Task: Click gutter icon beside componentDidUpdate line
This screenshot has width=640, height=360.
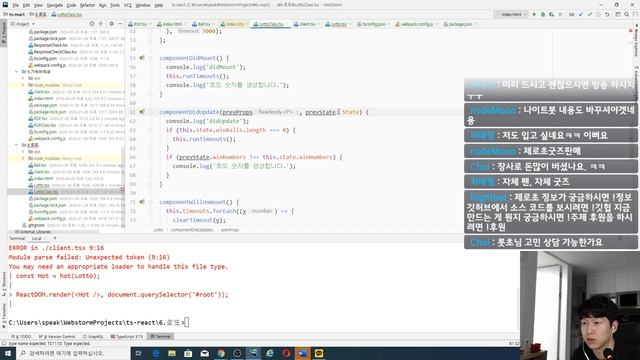Action: 142,112
